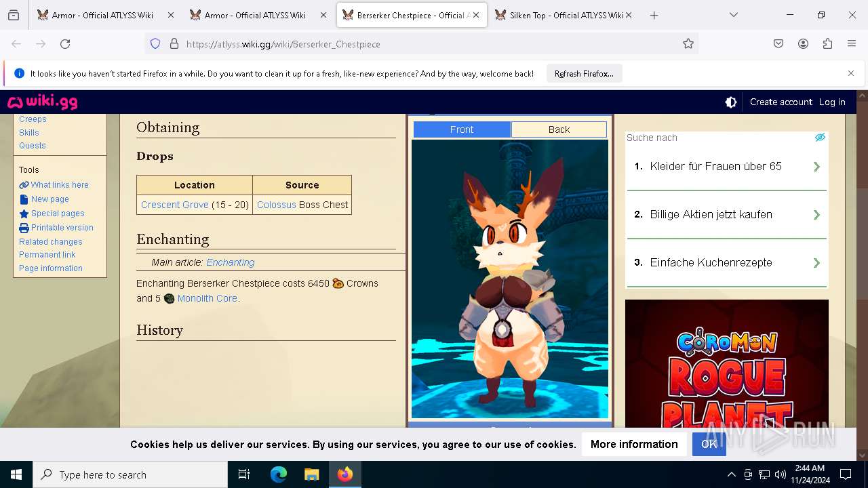Dismiss the Refresh Firefox notification bar
The height and width of the screenshot is (488, 868).
(x=851, y=73)
